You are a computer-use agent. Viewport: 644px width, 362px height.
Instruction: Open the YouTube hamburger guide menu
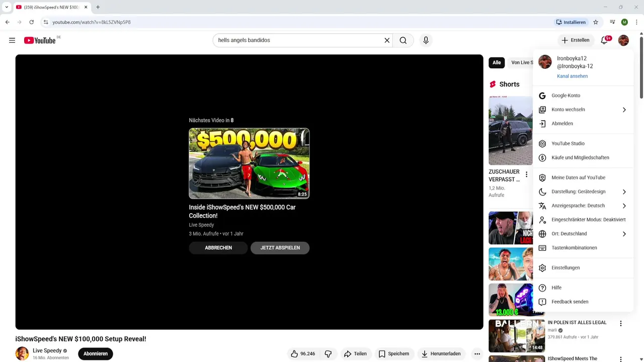point(12,40)
